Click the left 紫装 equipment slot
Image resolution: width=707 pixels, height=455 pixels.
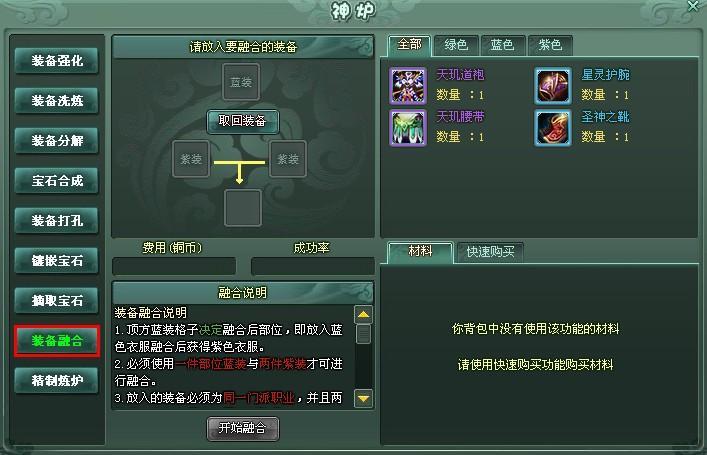[191, 159]
